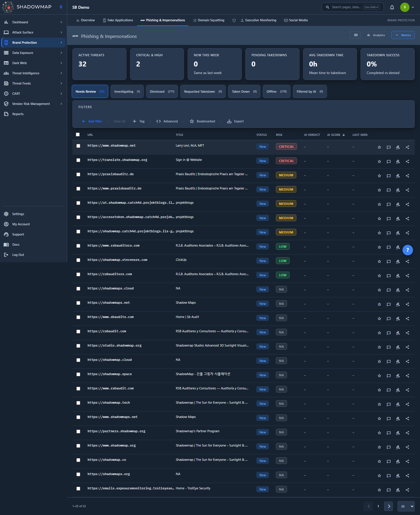This screenshot has width=420, height=515.
Task: Expand the Threat Intelligence sidebar menu
Action: tap(33, 73)
